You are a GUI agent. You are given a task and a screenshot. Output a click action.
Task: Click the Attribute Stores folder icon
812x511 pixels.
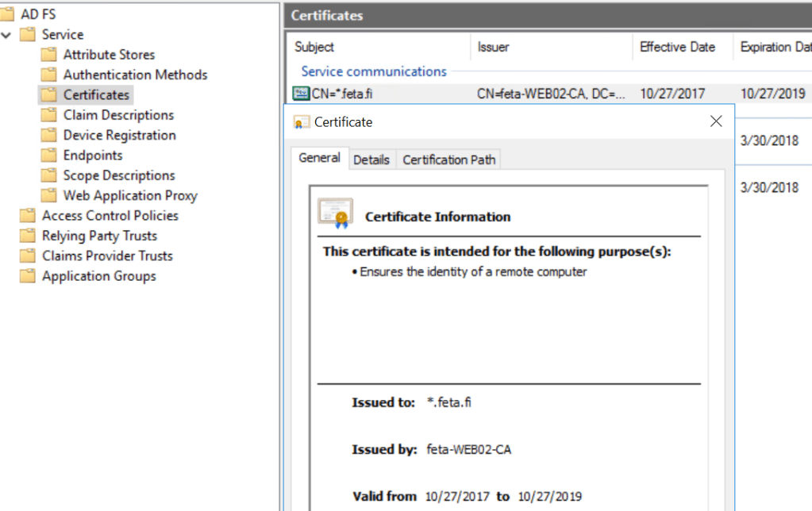tap(47, 54)
